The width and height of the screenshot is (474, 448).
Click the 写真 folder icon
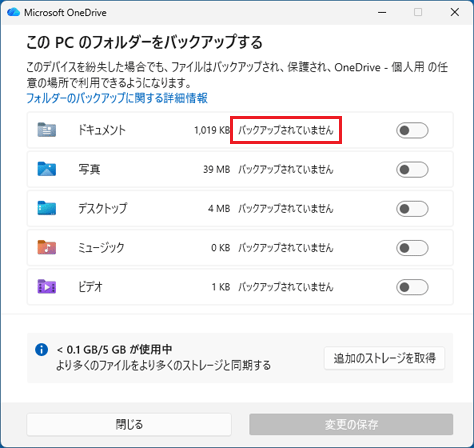(x=47, y=169)
